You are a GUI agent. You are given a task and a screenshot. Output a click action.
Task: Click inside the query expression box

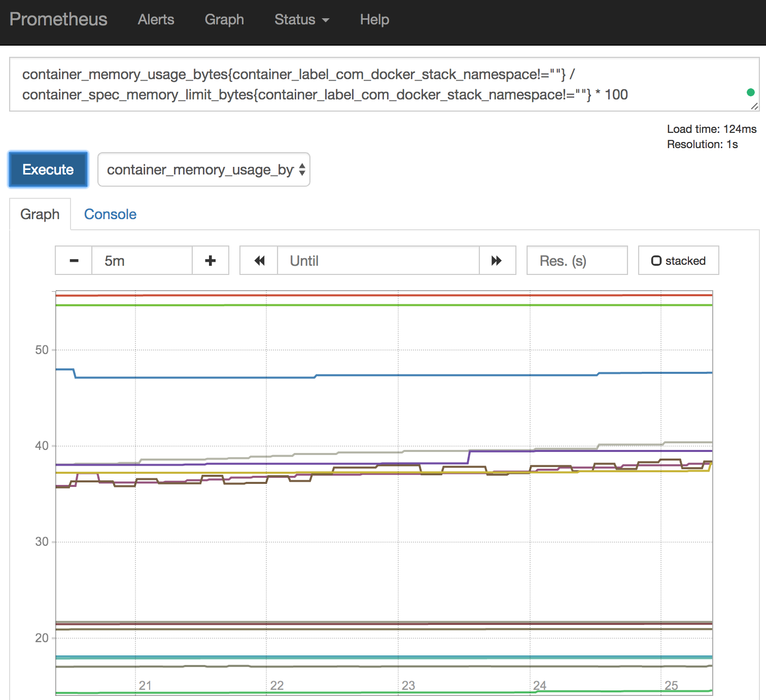(x=375, y=85)
